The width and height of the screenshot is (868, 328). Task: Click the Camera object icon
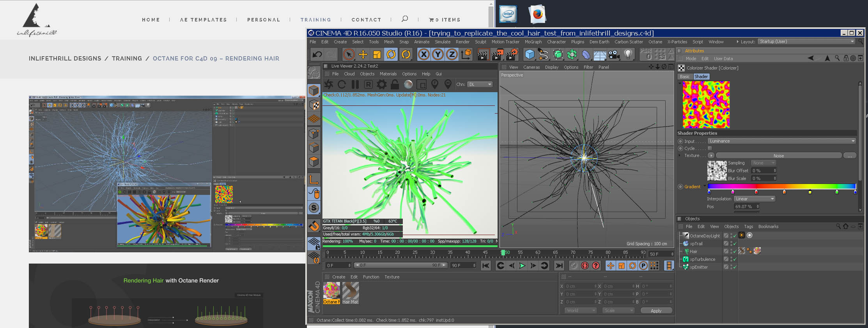point(614,55)
